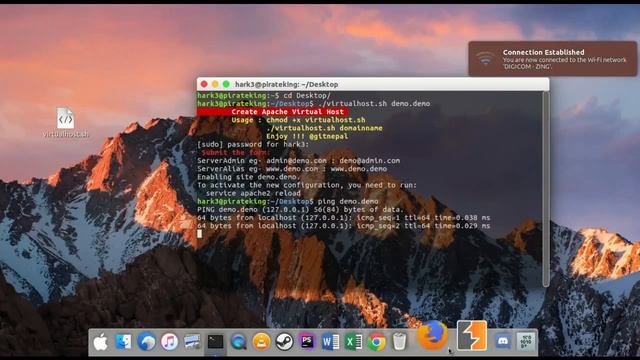The height and width of the screenshot is (360, 640).
Task: Click the Terminal icon in the dock
Action: [x=215, y=342]
